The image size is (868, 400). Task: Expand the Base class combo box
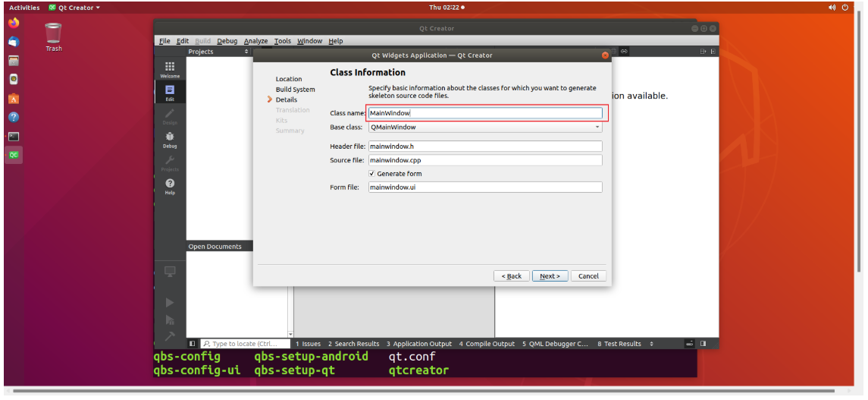coord(485,127)
